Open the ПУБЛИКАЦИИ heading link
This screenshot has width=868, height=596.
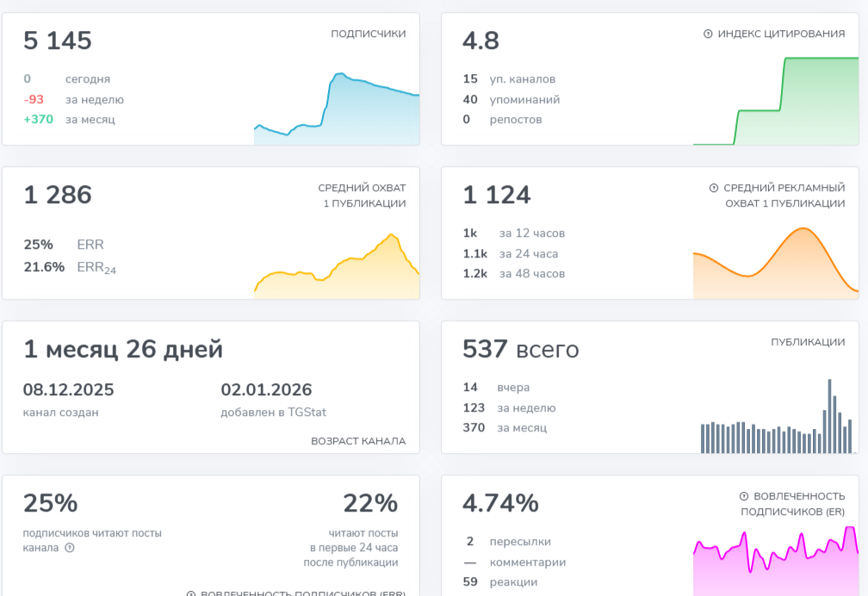807,342
